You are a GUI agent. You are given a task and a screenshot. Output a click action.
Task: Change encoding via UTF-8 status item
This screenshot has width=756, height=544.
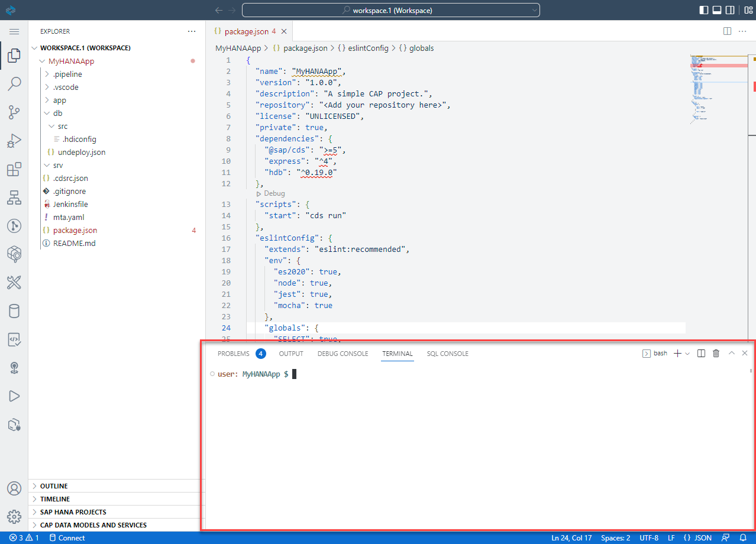(x=648, y=537)
